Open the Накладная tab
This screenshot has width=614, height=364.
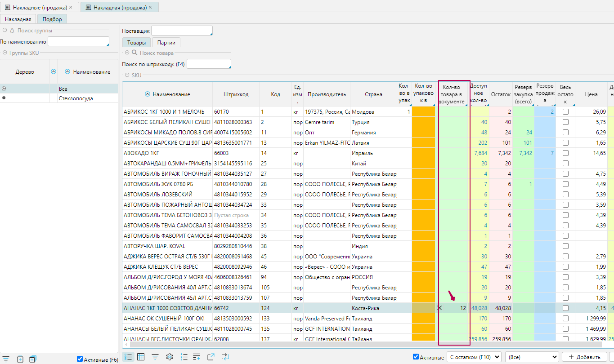click(x=18, y=19)
